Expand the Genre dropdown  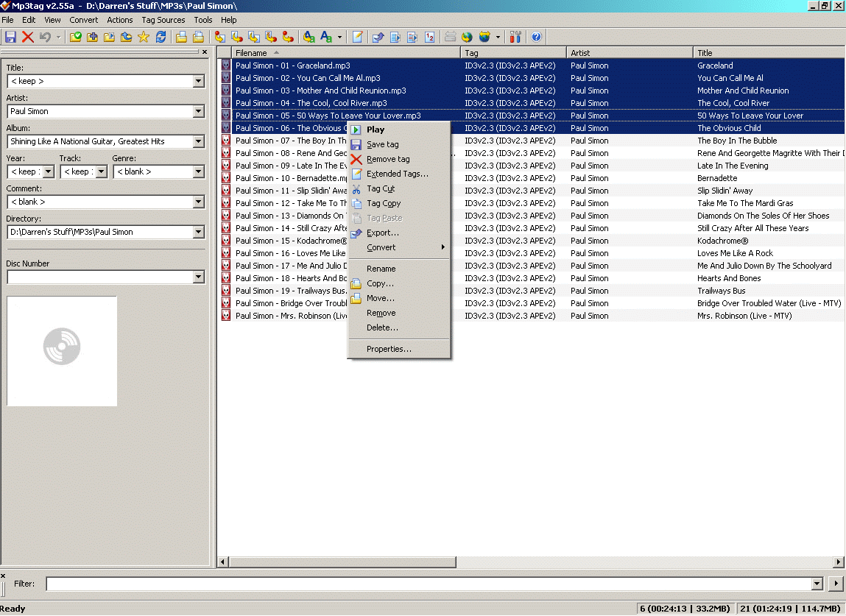coord(199,172)
